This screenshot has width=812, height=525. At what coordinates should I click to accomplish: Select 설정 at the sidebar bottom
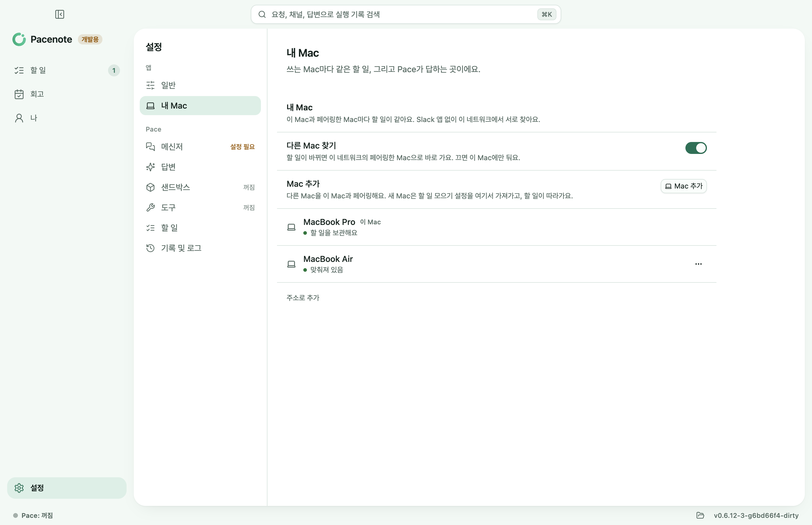[67, 488]
